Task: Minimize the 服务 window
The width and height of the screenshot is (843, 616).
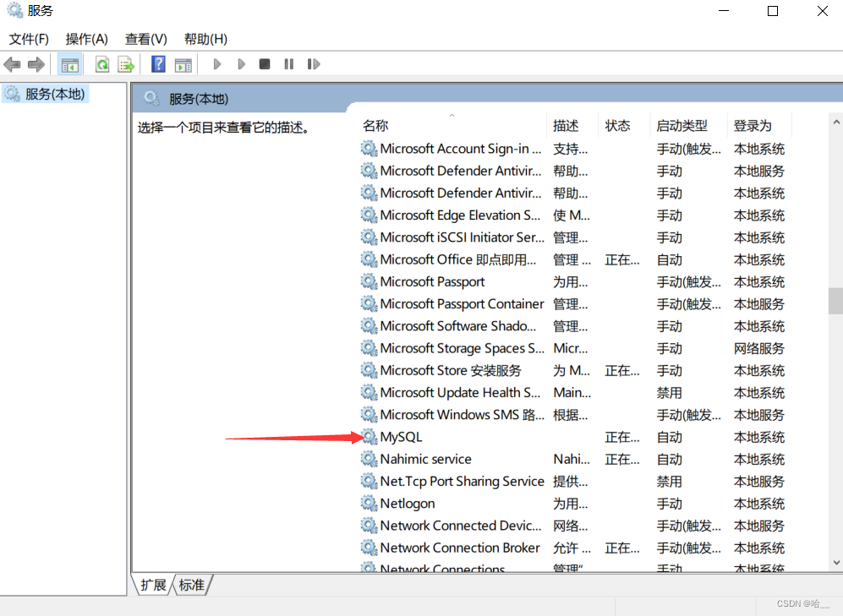Action: point(724,11)
